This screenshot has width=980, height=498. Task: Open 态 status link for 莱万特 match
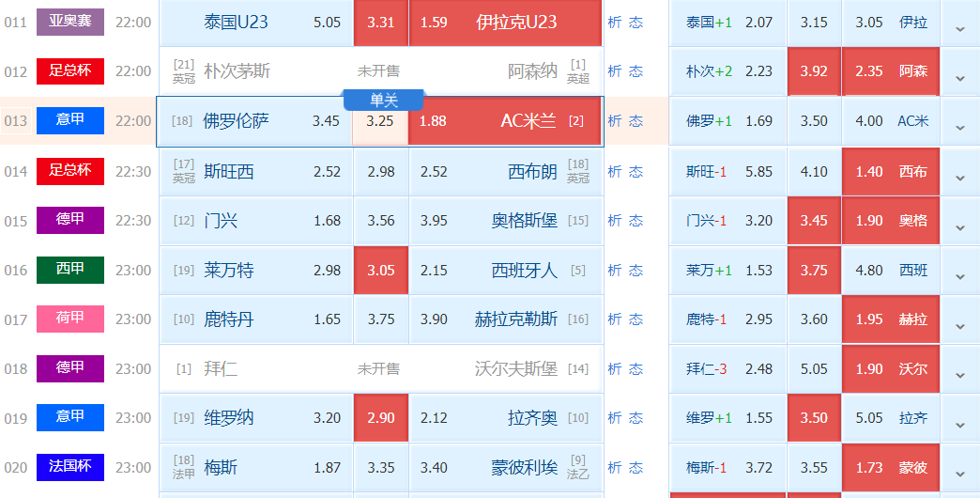(x=635, y=271)
